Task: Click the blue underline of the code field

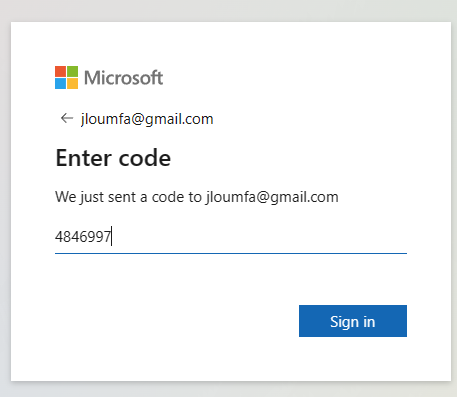Action: pos(231,253)
